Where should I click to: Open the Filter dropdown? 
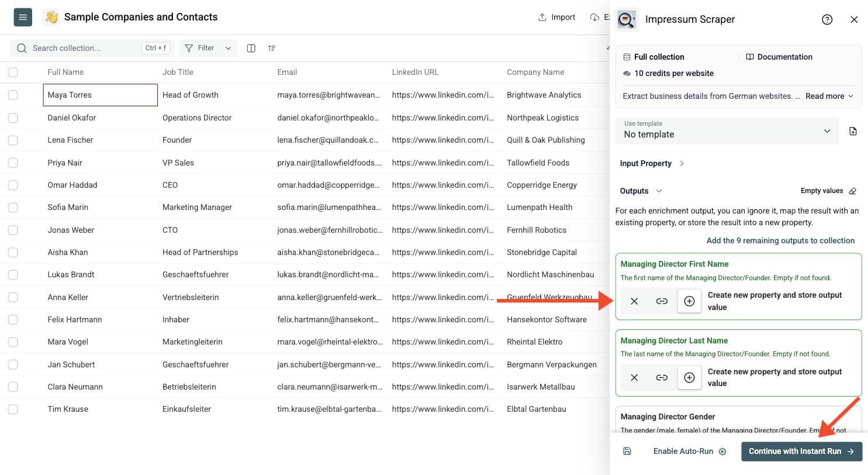click(208, 48)
